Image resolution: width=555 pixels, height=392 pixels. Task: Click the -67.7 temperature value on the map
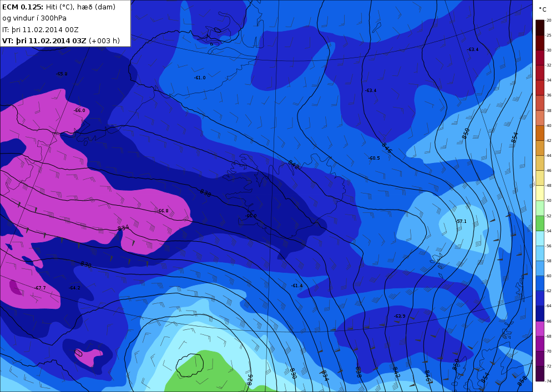[40, 288]
